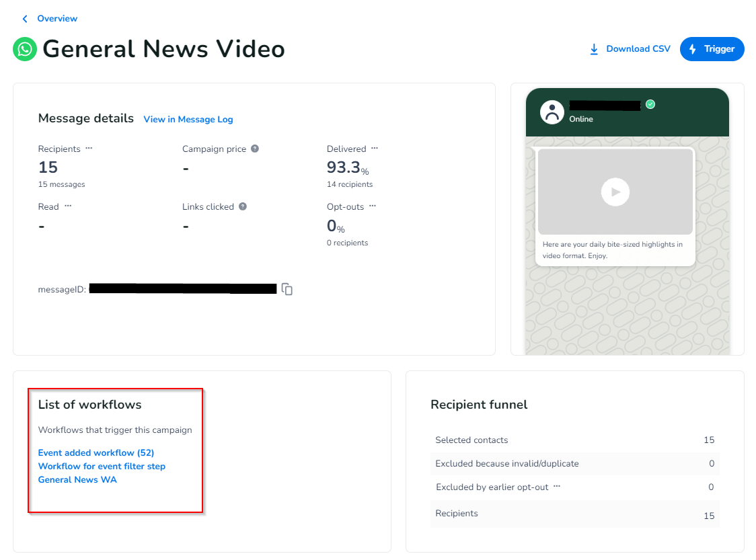Open the ellipsis next to Opt-outs
756x560 pixels.
tap(373, 206)
